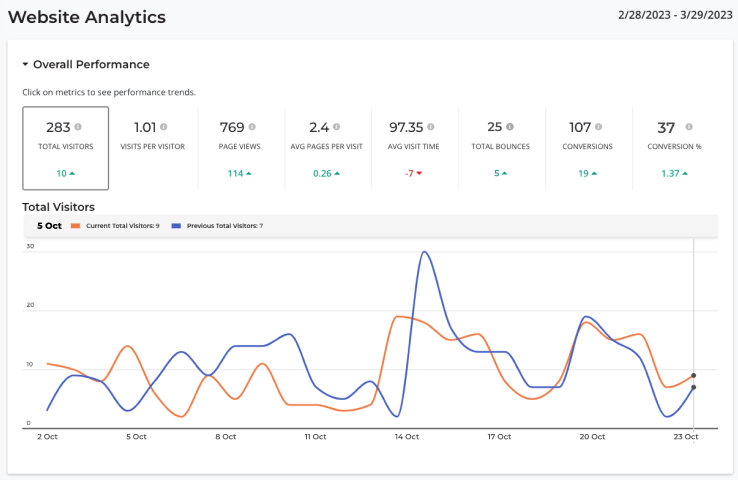Select the Page Views metric
The height and width of the screenshot is (480, 738).
(240, 148)
